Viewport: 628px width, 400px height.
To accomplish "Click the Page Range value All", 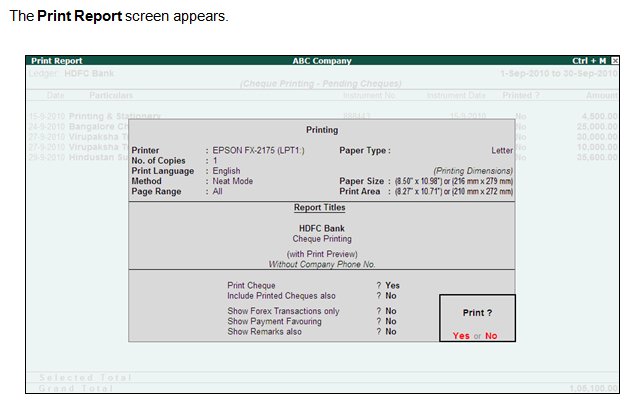I will pyautogui.click(x=217, y=192).
